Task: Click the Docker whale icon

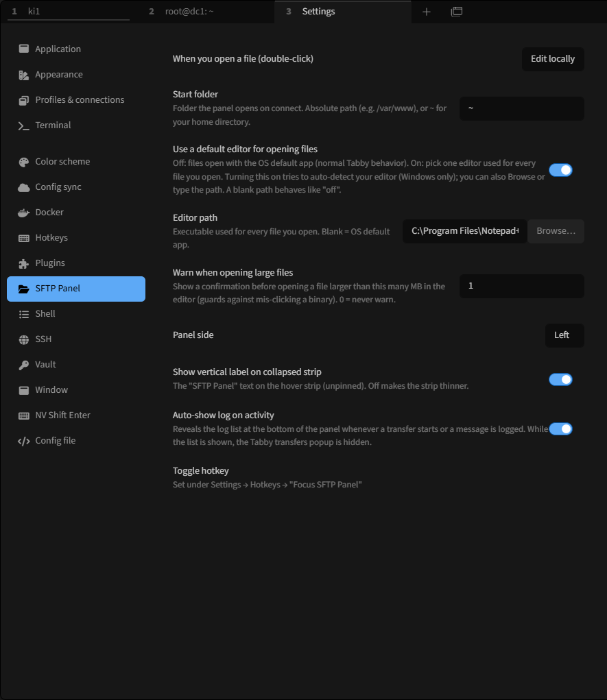Action: pos(24,213)
